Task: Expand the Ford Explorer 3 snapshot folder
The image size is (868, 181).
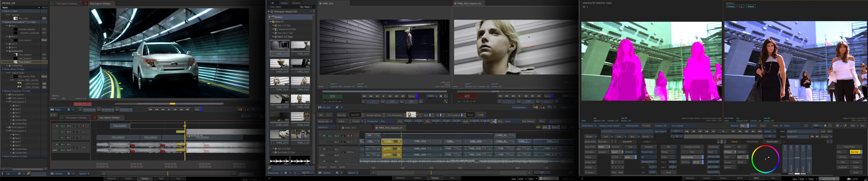Action: pos(7,127)
